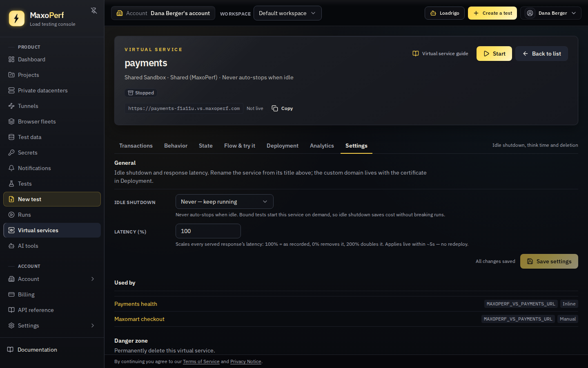Open the Idle shutdown dropdown

(225, 202)
